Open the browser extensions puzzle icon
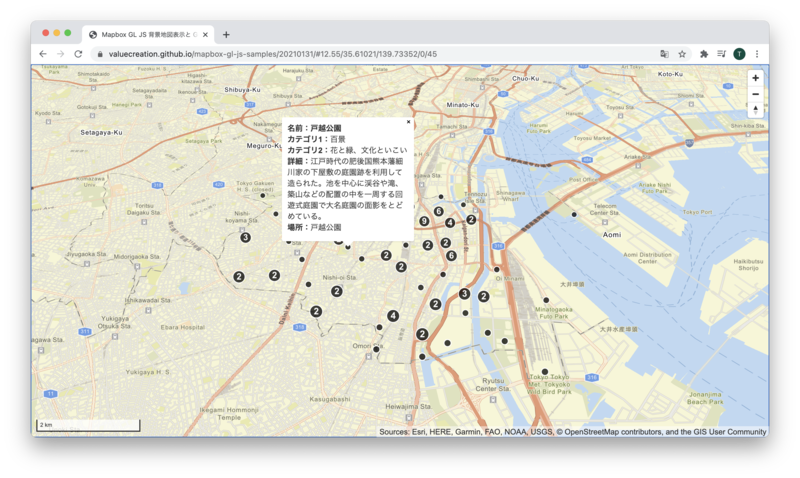The height and width of the screenshot is (478, 800). [704, 54]
